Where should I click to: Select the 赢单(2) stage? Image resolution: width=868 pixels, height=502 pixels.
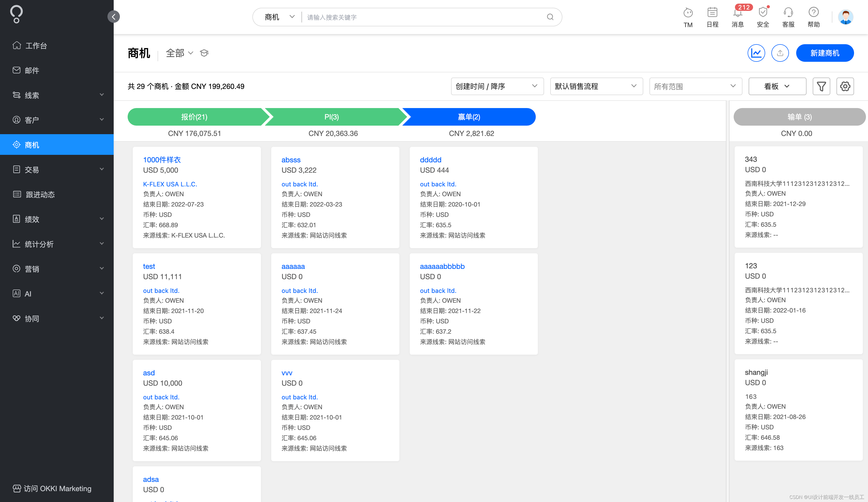tap(469, 117)
